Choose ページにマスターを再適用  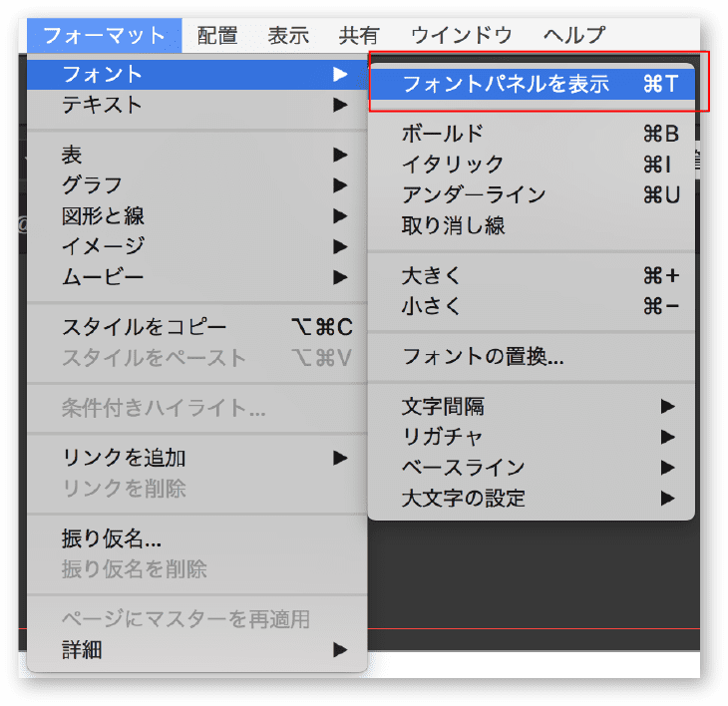(x=197, y=619)
